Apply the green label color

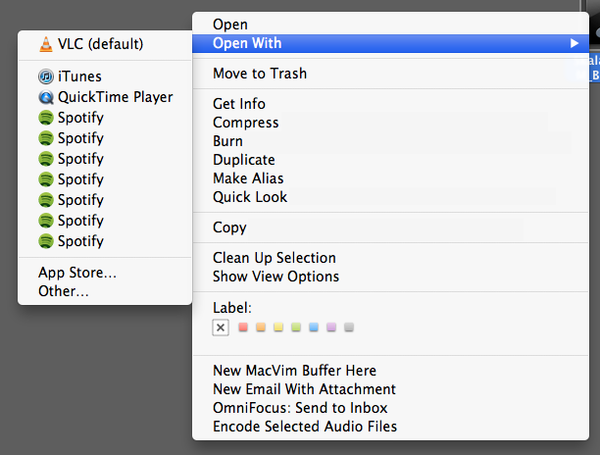tap(296, 327)
